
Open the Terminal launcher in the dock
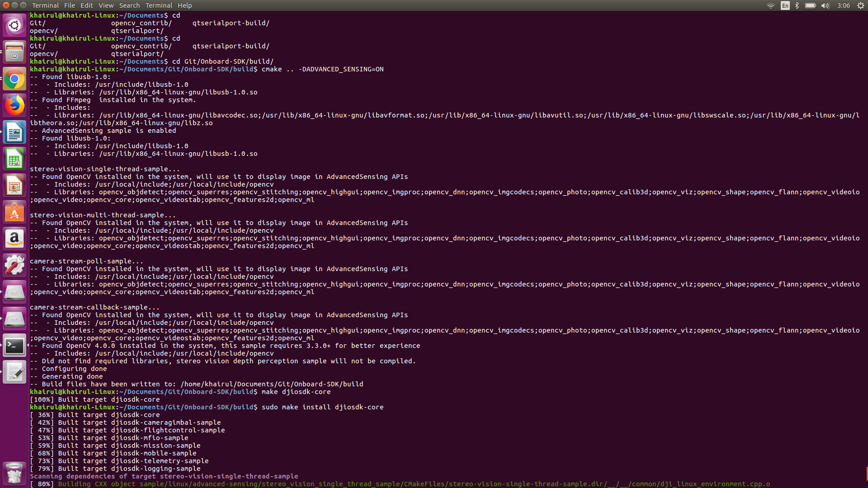tap(14, 345)
